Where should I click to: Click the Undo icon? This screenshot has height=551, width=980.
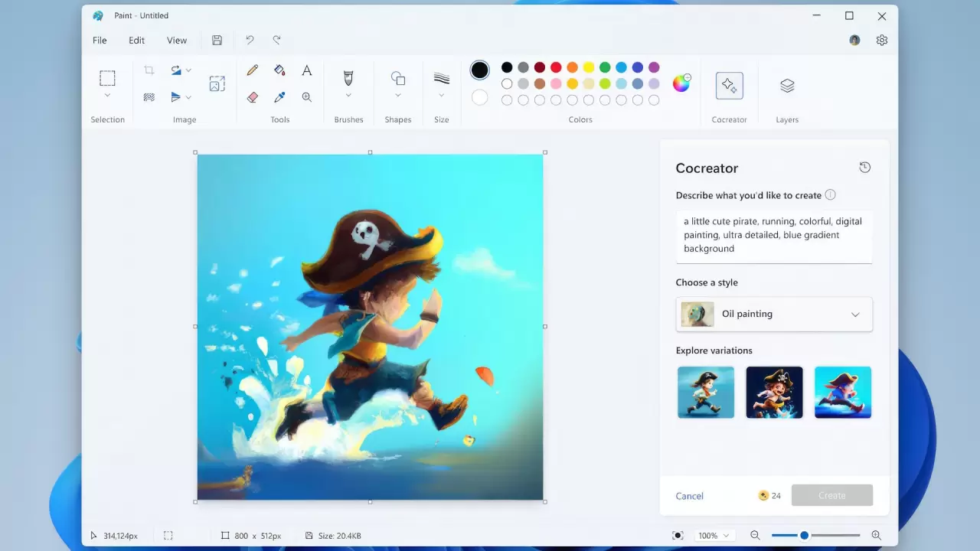[x=250, y=40]
